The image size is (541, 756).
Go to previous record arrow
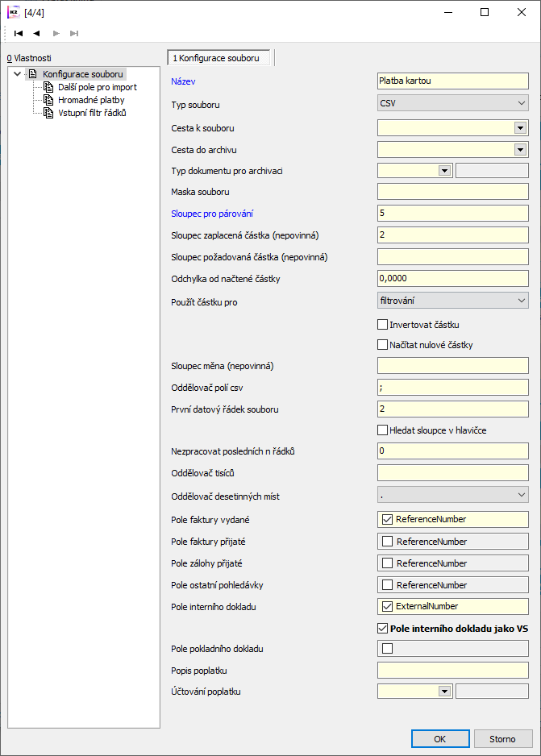pos(36,33)
